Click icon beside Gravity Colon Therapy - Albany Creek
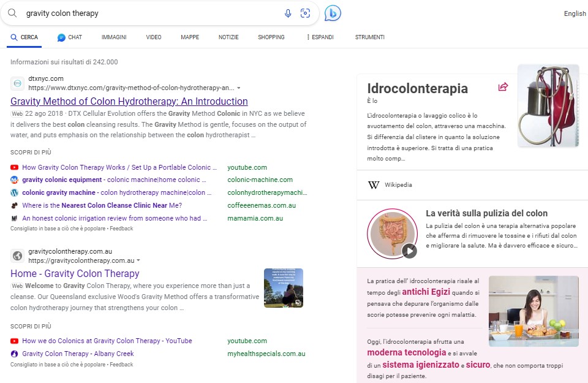The width and height of the screenshot is (588, 383). [14, 354]
